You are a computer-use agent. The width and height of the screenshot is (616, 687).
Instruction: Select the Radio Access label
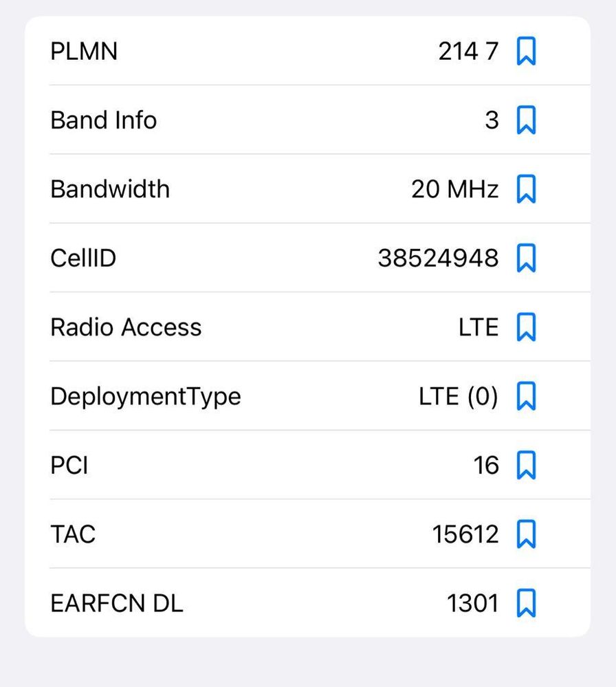tap(126, 327)
